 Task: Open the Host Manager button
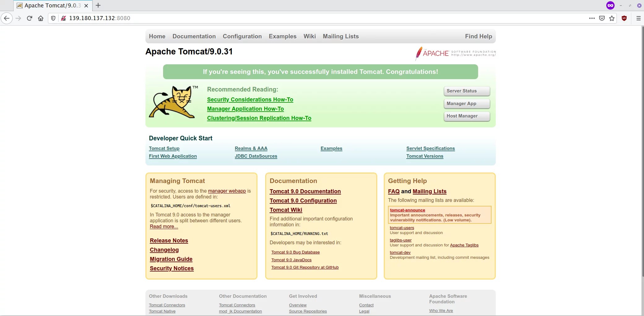[x=467, y=116]
